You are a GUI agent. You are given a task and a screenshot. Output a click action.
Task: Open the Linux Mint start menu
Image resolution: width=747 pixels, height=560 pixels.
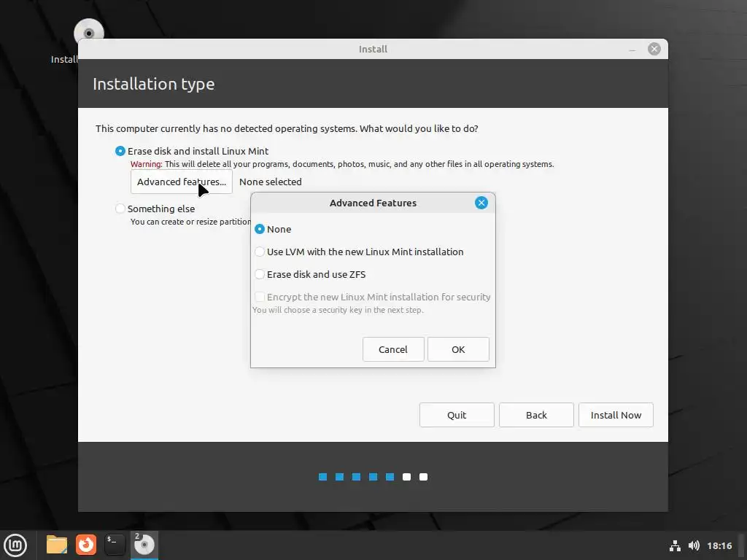click(15, 545)
